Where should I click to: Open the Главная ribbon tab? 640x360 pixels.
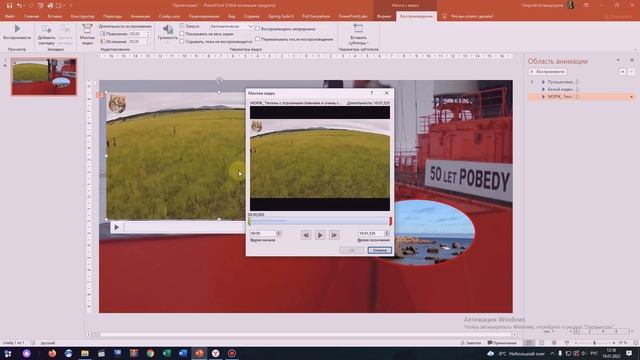point(31,16)
